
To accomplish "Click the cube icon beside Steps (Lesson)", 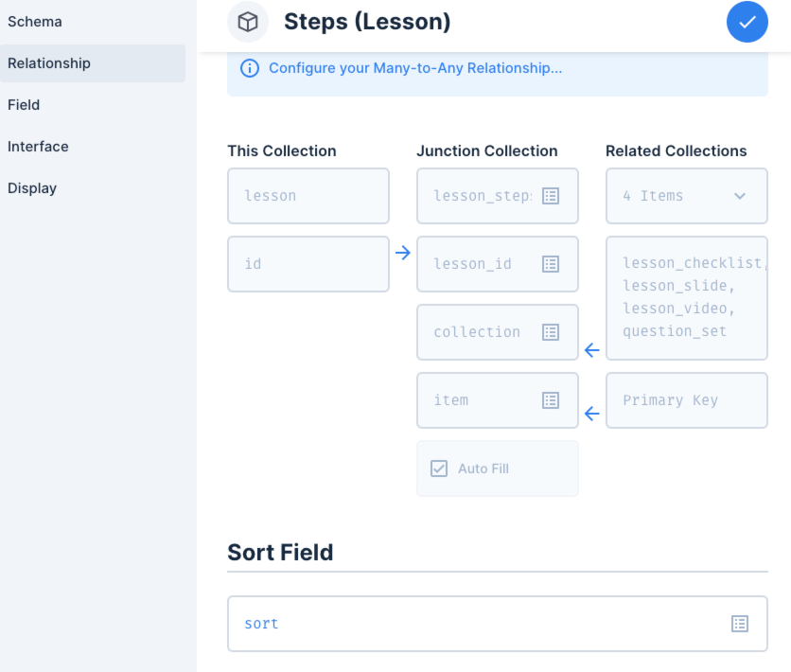I will (248, 22).
